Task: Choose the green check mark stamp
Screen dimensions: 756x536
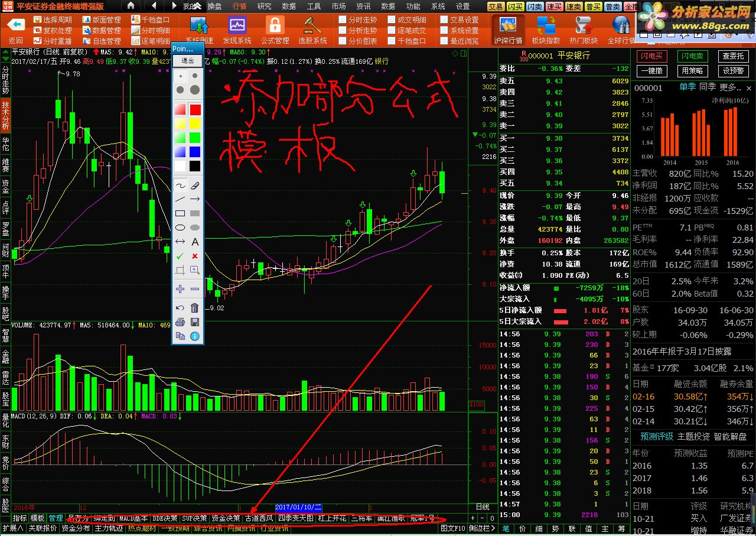Action: click(181, 256)
